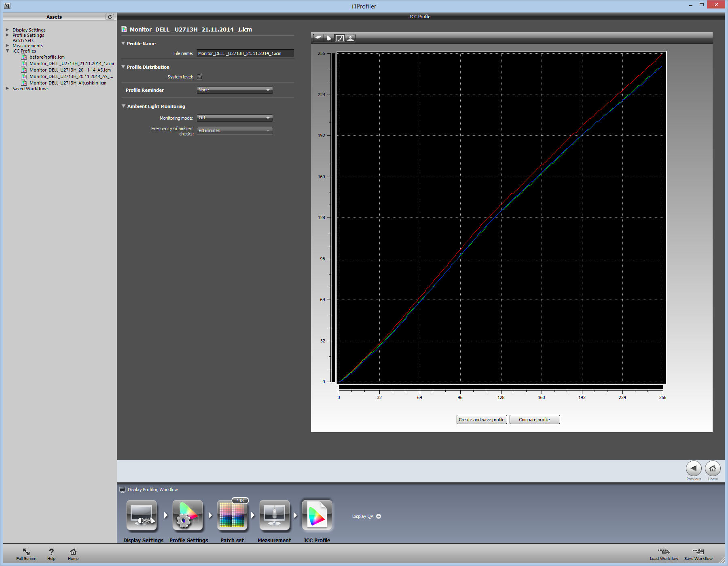Go to Previous step arrow
The image size is (728, 566).
[694, 469]
